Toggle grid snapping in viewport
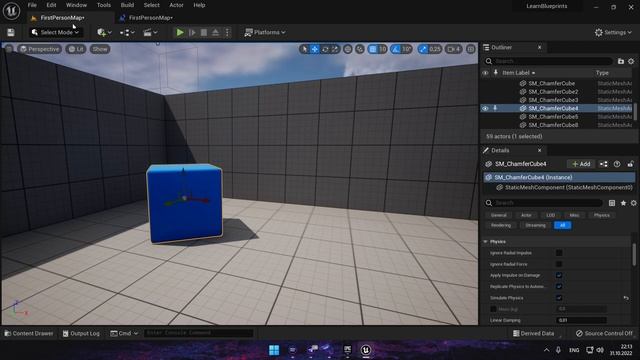The image size is (640, 360). pyautogui.click(x=373, y=49)
